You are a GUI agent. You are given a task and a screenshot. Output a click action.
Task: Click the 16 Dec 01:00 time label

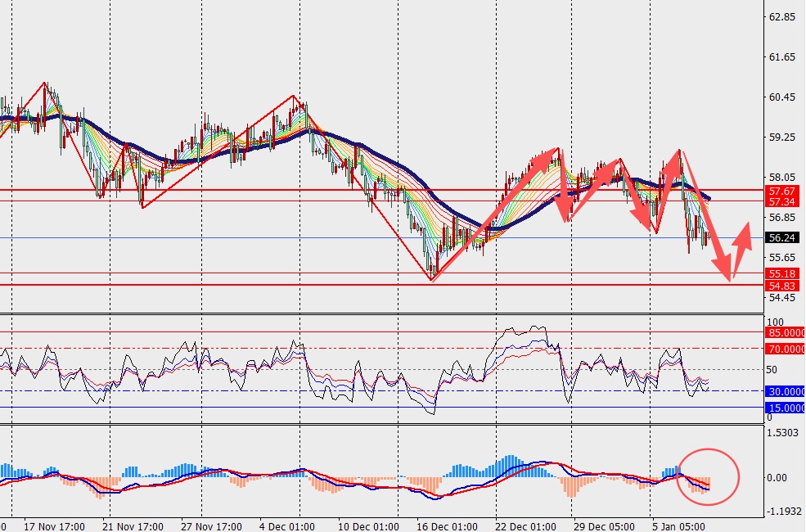click(446, 525)
